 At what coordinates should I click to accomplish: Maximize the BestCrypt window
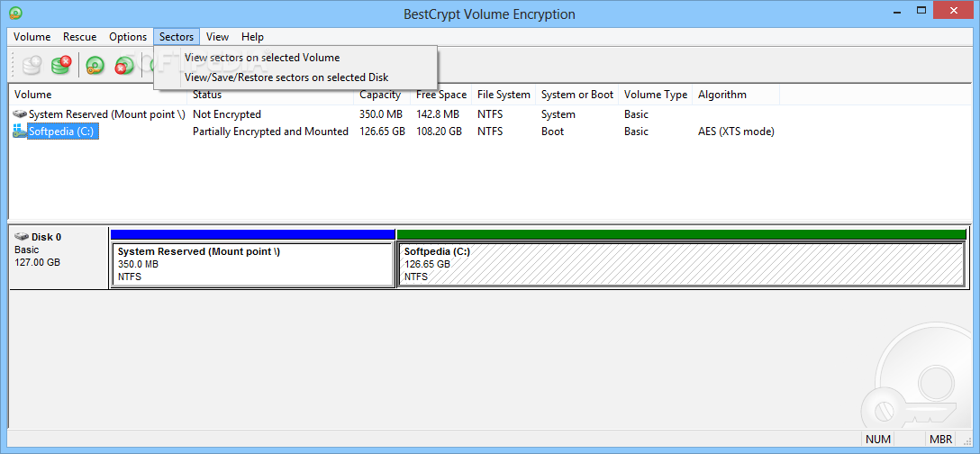(921, 10)
